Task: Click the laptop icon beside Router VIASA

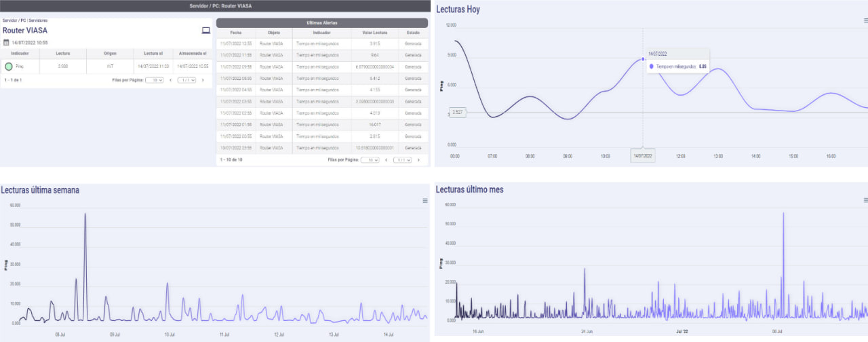Action: coord(206,31)
